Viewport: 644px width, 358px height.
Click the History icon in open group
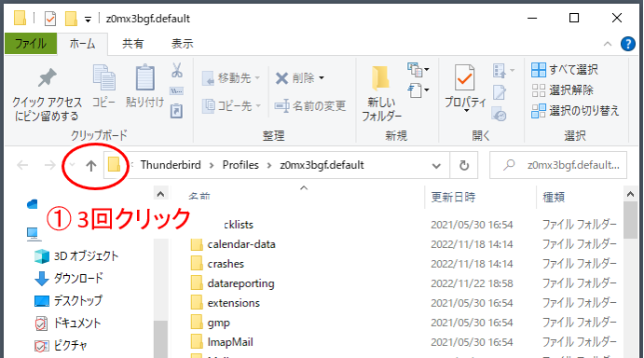tap(500, 115)
